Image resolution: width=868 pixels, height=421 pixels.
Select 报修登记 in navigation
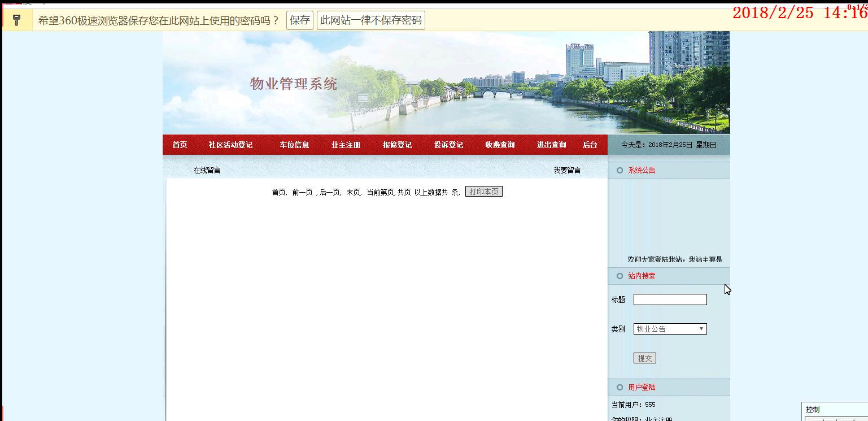[397, 145]
